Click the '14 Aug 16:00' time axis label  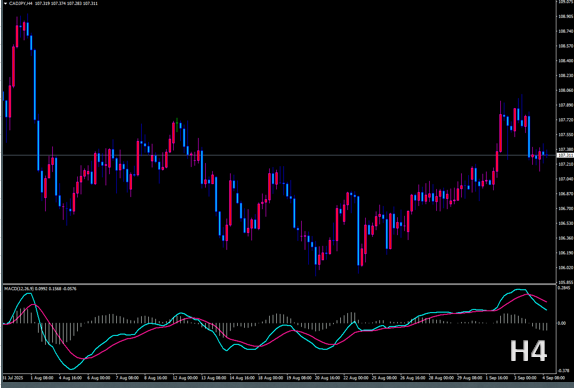pyautogui.click(x=242, y=378)
